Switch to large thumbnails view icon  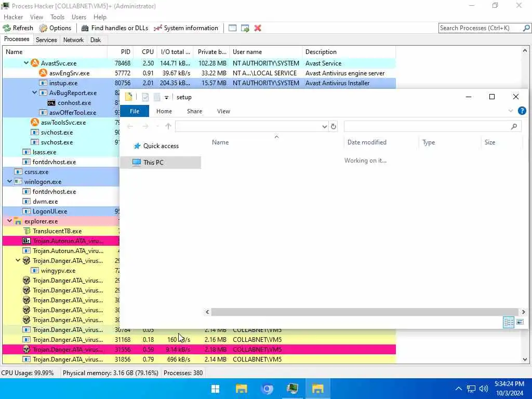[520, 322]
